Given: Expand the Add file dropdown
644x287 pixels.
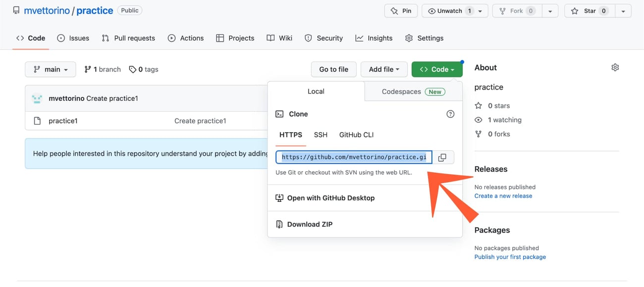Looking at the screenshot, I should tap(384, 69).
